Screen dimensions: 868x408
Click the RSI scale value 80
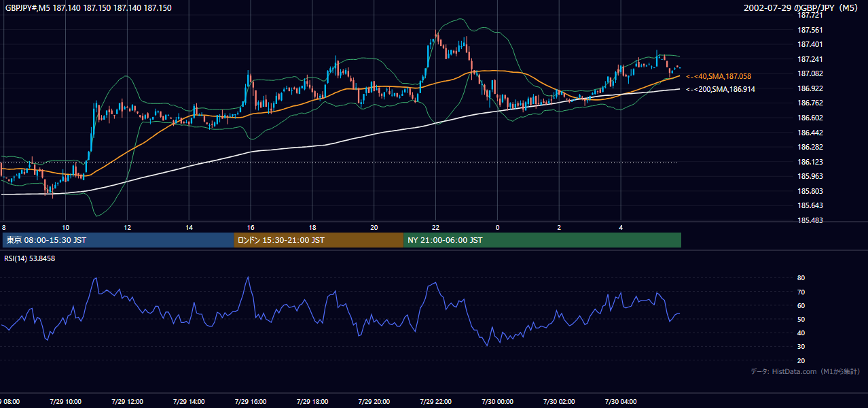point(801,278)
